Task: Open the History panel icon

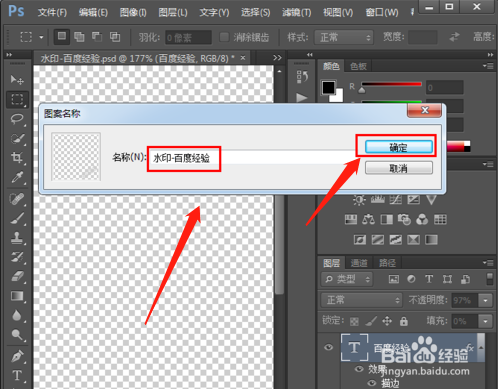Action: tap(302, 77)
